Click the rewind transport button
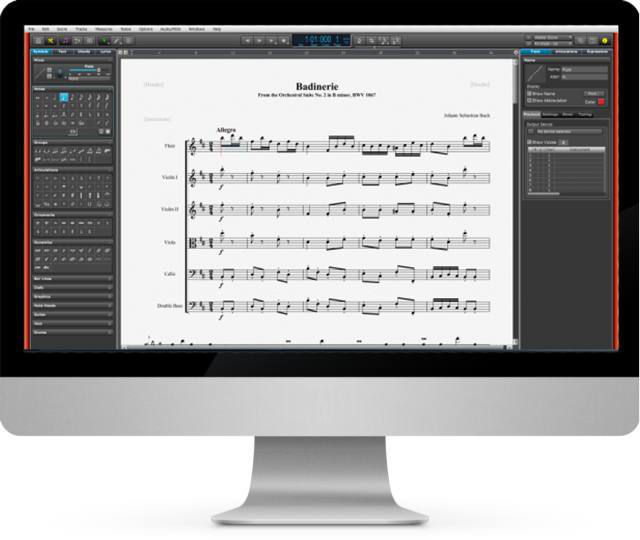The width and height of the screenshot is (640, 540). pyautogui.click(x=247, y=41)
